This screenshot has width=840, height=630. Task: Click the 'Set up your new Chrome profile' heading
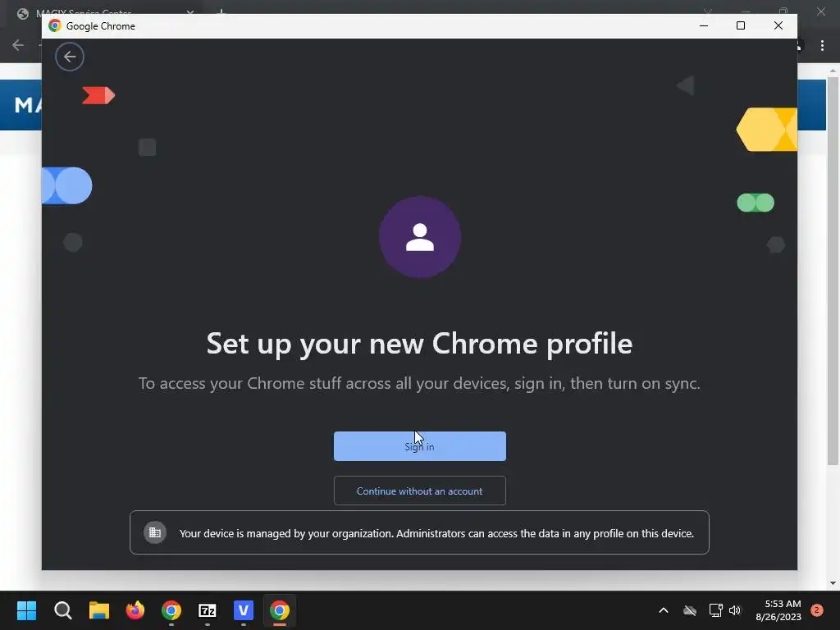click(419, 344)
